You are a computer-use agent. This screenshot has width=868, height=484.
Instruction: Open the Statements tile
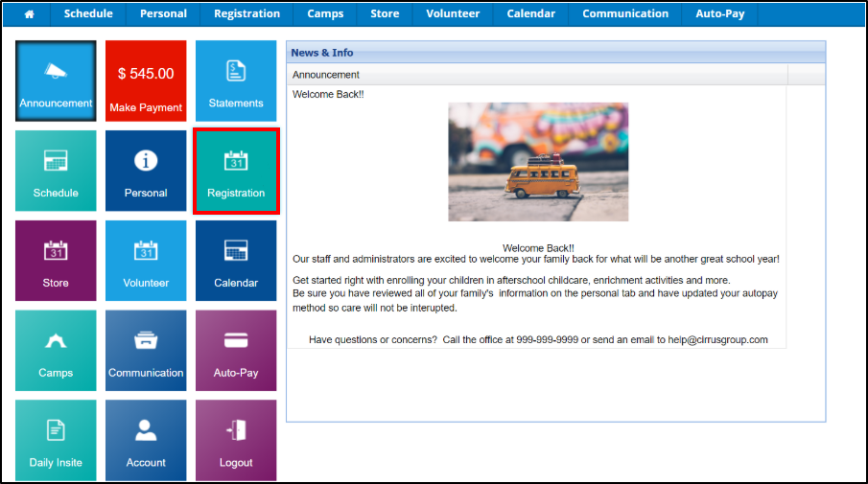tap(236, 81)
